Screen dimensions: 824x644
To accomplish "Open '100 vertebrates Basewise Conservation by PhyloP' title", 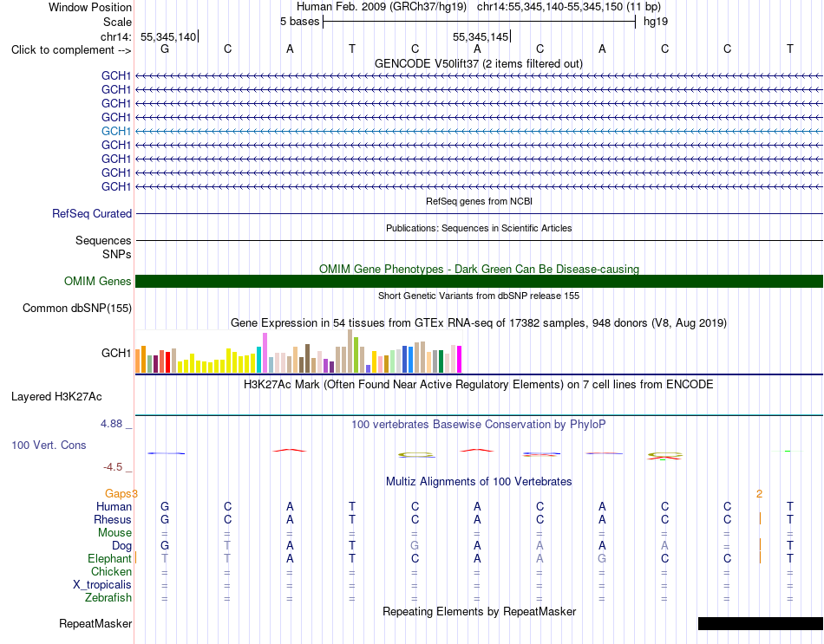I will coord(479,425).
